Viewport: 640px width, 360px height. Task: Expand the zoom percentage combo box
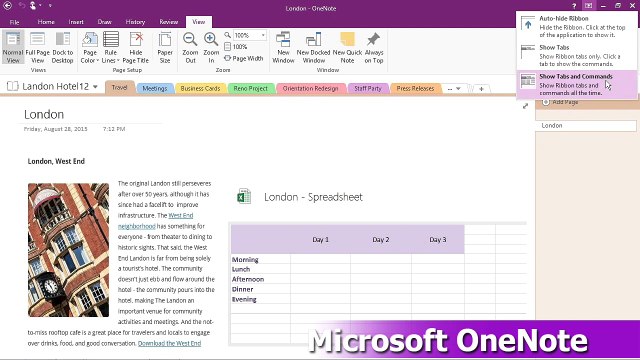263,35
